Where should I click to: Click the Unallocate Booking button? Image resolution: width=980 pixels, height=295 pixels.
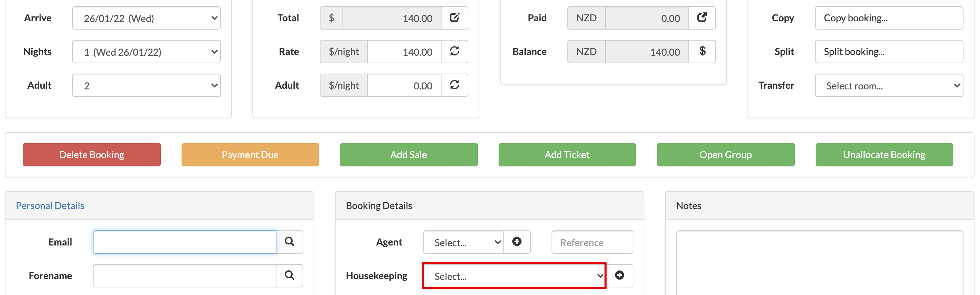pyautogui.click(x=884, y=155)
